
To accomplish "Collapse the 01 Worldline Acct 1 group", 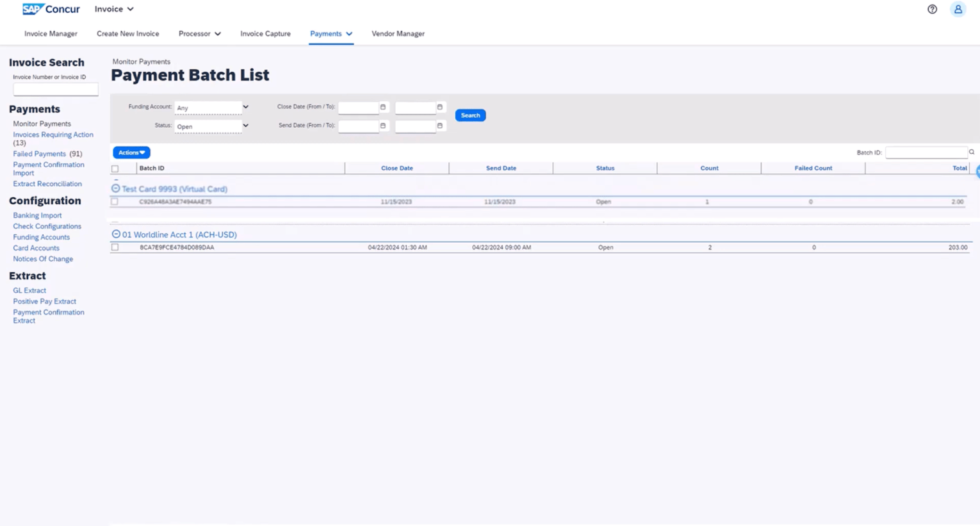I will click(116, 234).
